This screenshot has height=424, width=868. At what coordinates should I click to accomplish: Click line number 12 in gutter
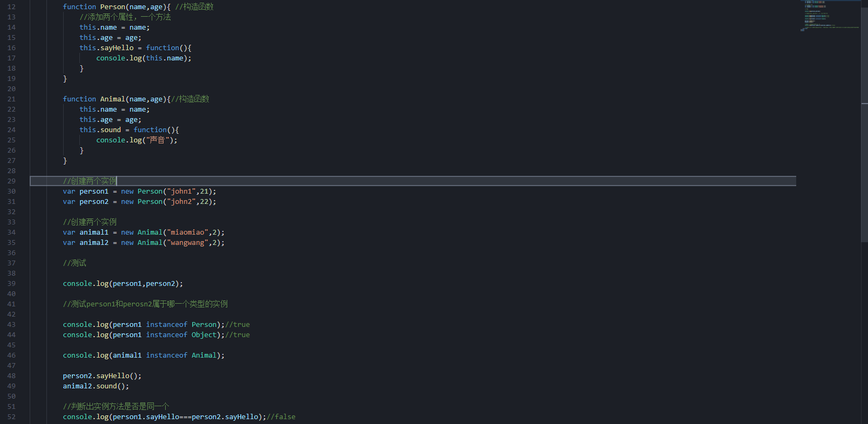(x=11, y=7)
